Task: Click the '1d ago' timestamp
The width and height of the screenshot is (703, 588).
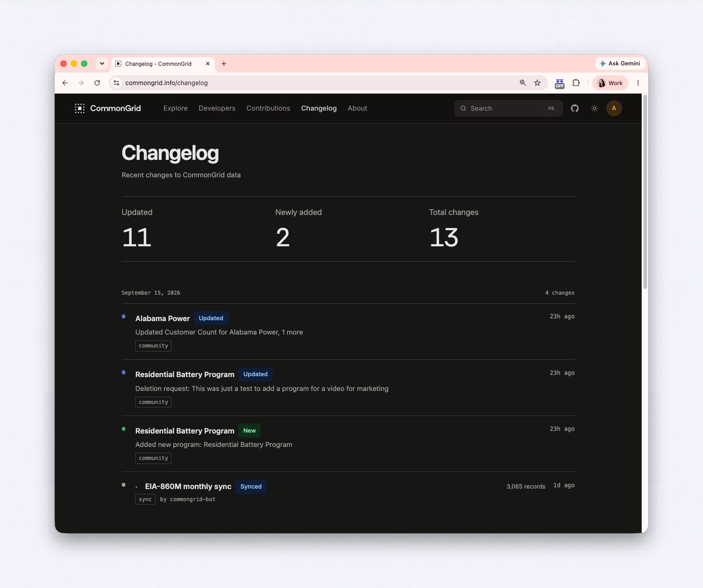Action: point(564,485)
